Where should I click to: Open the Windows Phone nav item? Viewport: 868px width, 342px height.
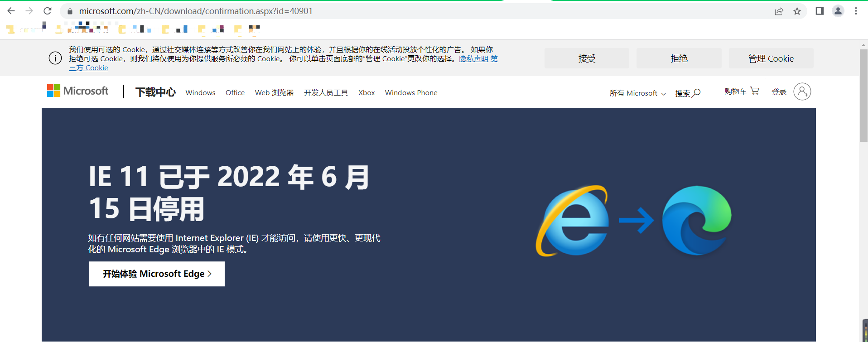click(411, 93)
